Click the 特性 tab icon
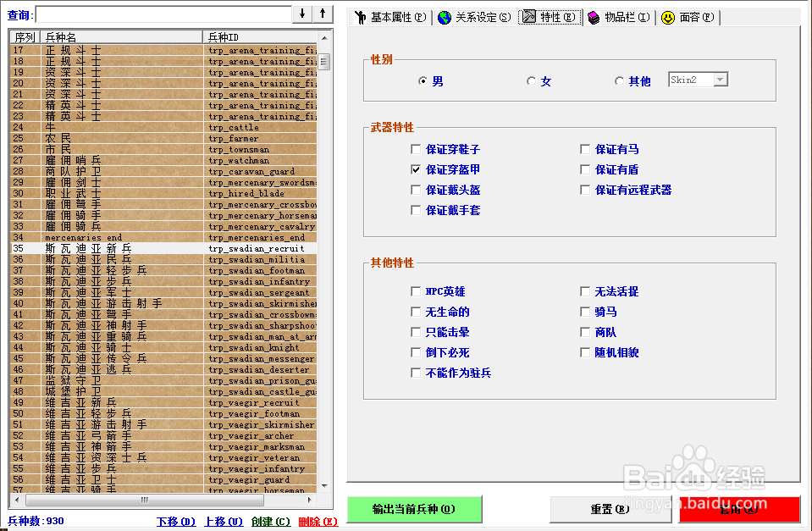This screenshot has width=812, height=531. click(x=529, y=17)
